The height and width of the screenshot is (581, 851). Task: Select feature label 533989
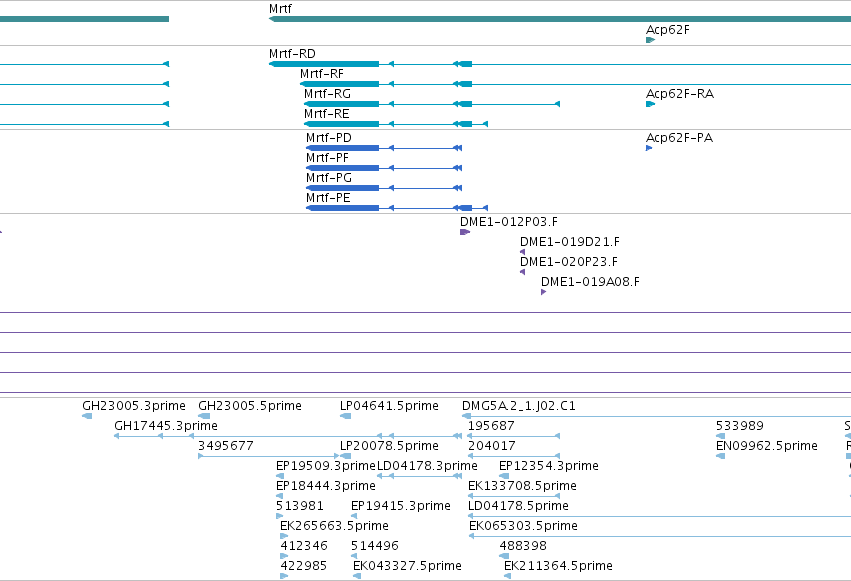(x=739, y=426)
